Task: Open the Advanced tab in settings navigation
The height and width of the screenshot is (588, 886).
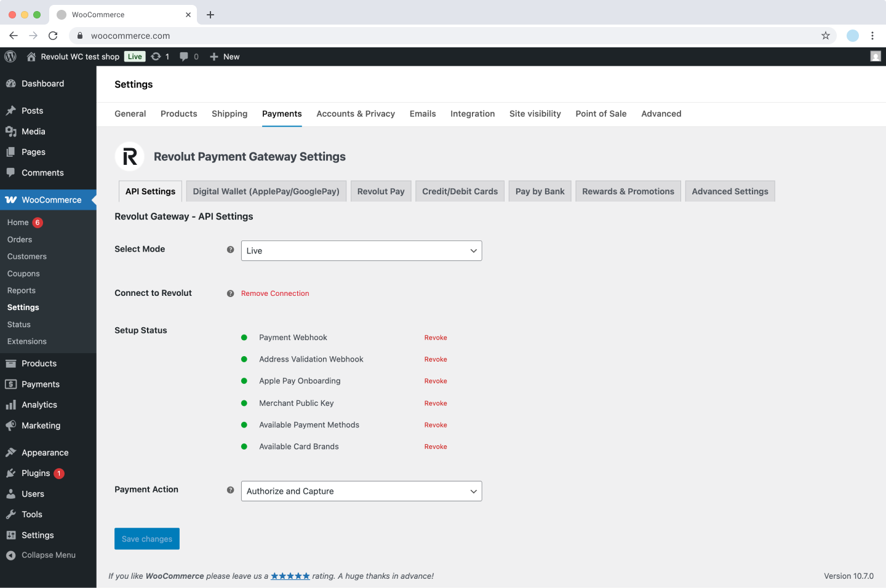Action: point(661,114)
